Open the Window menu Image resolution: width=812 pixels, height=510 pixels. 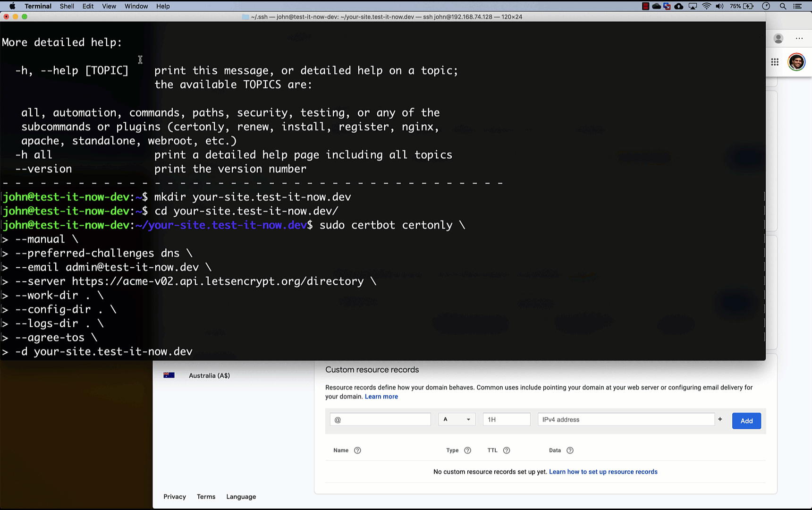tap(136, 6)
